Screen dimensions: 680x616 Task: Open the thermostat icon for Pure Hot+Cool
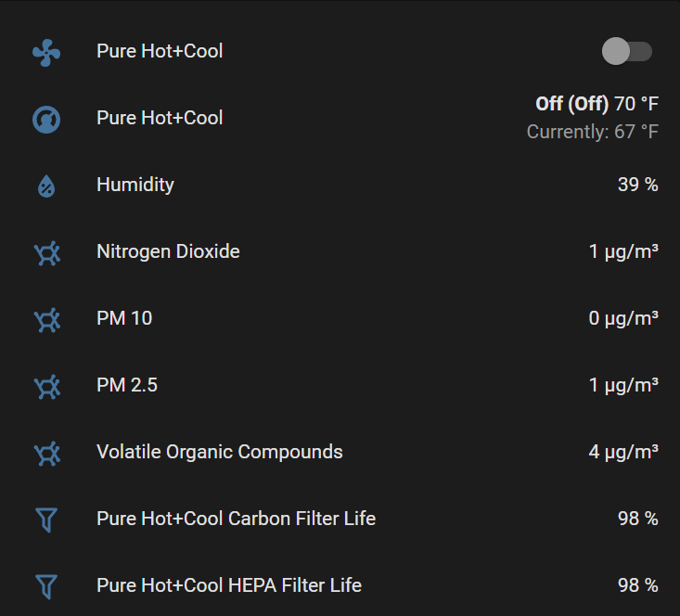46,120
